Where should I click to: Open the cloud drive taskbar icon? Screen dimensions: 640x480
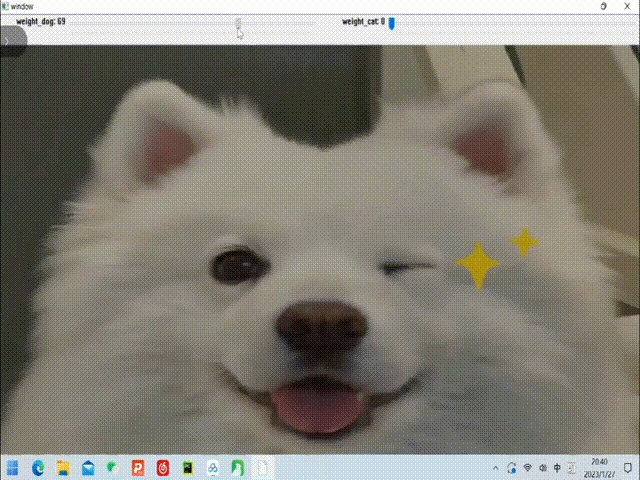(x=213, y=468)
